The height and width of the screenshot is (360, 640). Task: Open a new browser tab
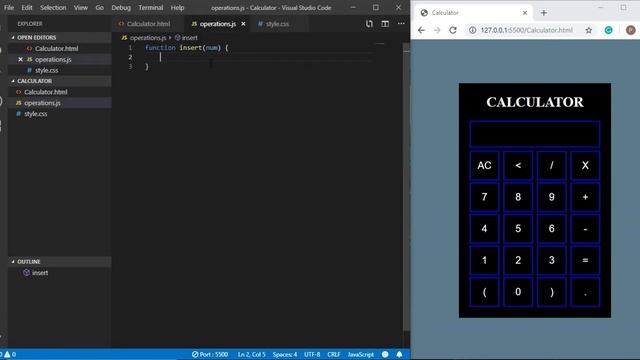[x=544, y=13]
